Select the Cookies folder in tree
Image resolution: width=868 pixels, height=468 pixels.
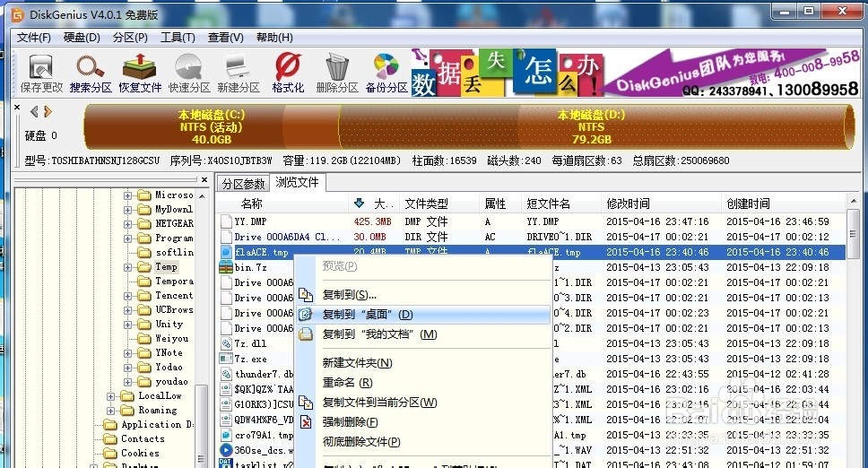[140, 453]
